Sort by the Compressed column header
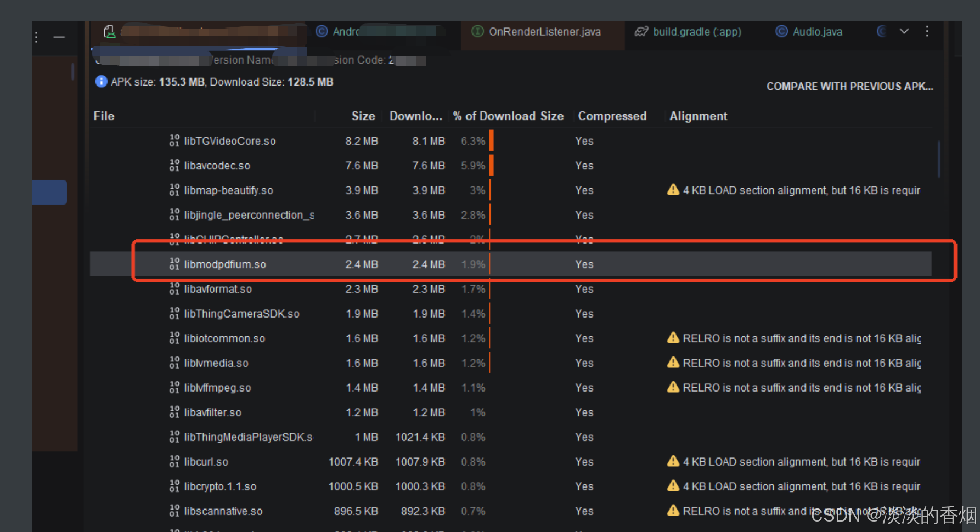This screenshot has height=532, width=980. point(612,116)
